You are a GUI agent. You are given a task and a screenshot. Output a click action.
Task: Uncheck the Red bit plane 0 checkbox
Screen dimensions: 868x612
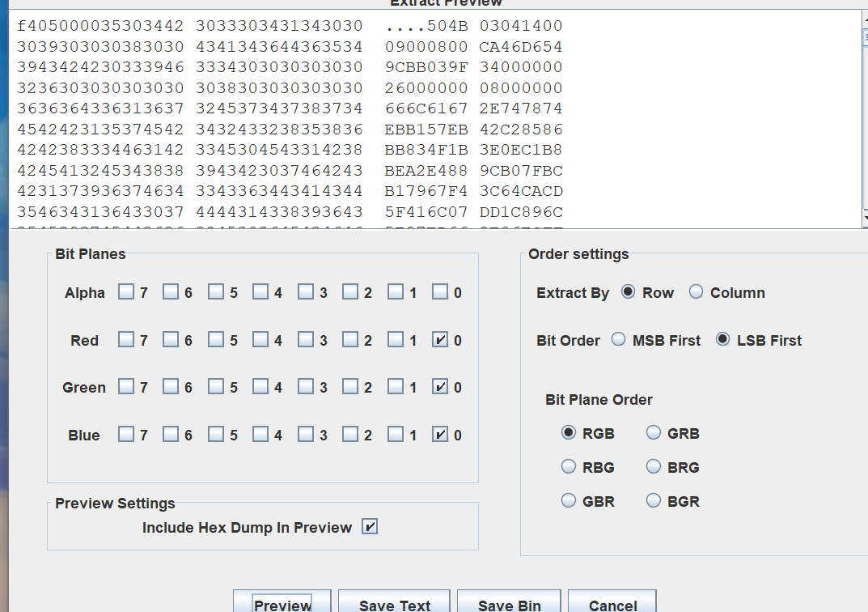coord(440,340)
